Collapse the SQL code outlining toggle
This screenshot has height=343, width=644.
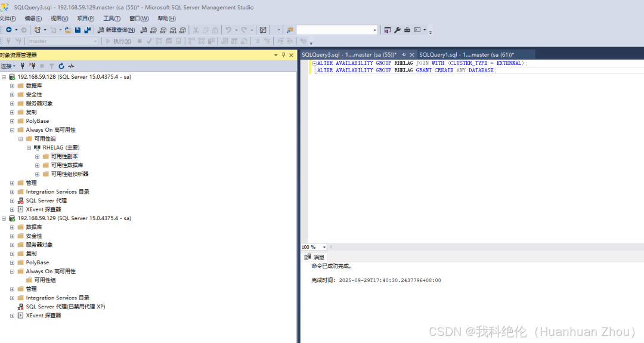314,63
